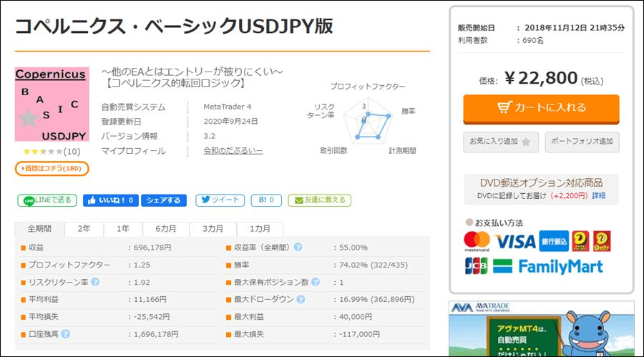Click the 最大損失 value -117,000円
The width and height of the screenshot is (644, 357).
pyautogui.click(x=359, y=334)
